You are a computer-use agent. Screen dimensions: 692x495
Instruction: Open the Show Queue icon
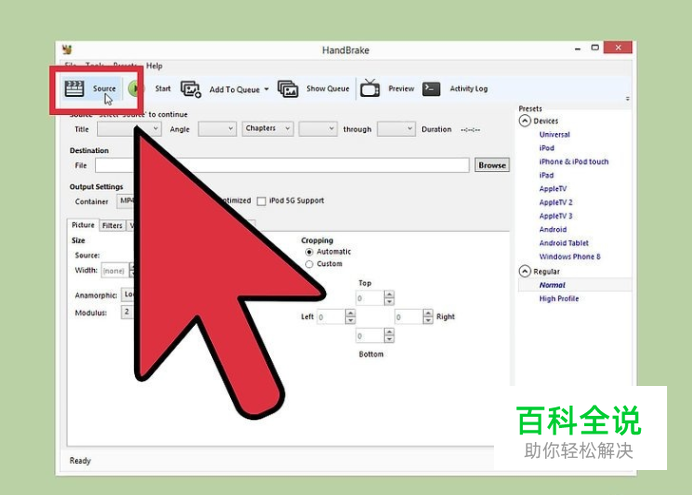(287, 89)
